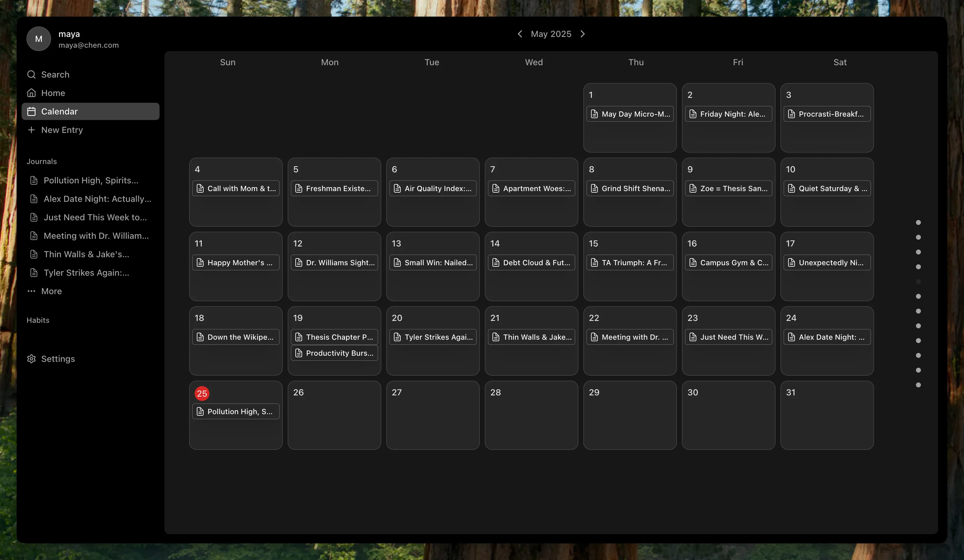964x560 pixels.
Task: Click the Home house icon
Action: 31,93
